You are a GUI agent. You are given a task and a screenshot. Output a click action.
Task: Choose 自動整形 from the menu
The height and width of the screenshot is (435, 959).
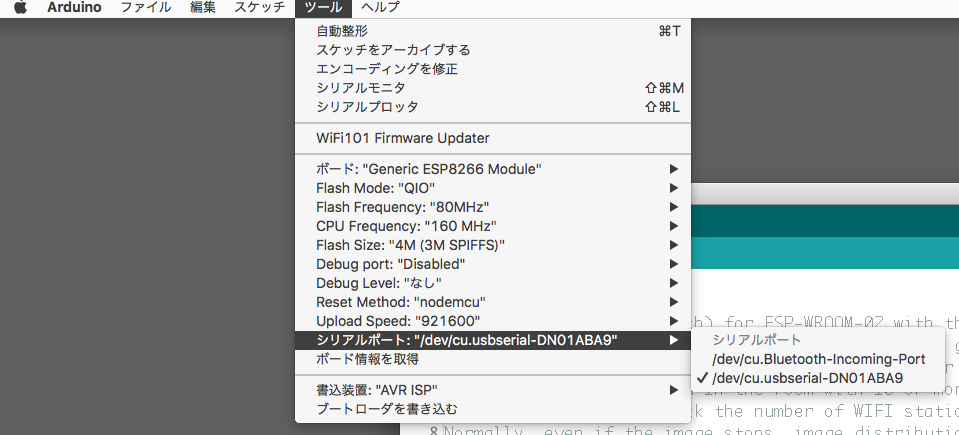(493, 31)
